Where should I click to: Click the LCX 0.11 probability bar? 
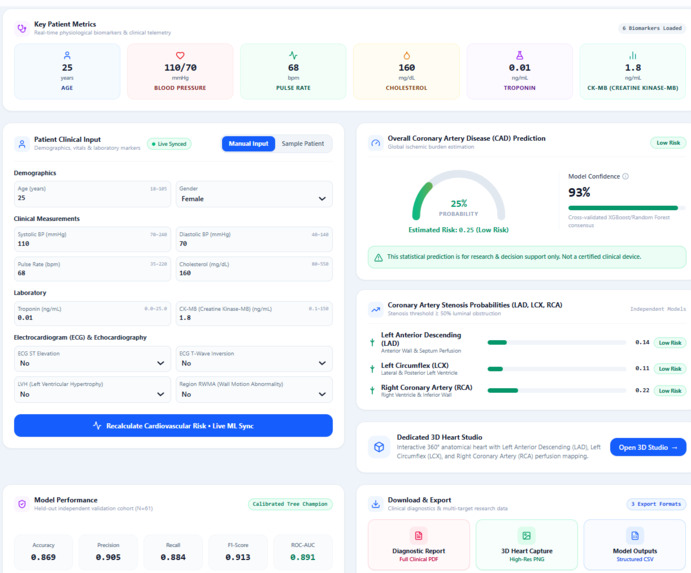(557, 369)
